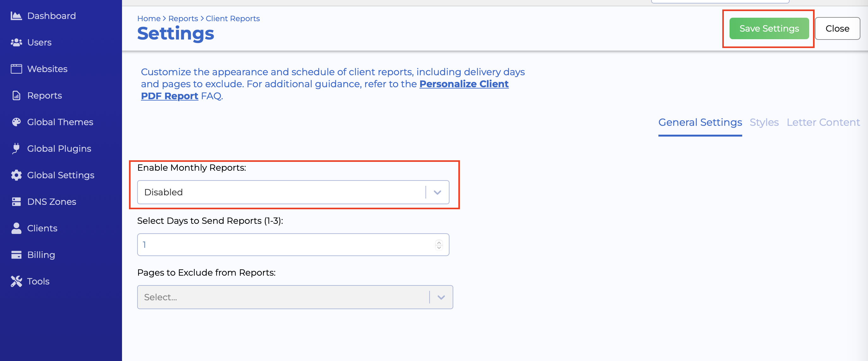Click the days to send reports field
The width and height of the screenshot is (868, 361).
click(270, 244)
